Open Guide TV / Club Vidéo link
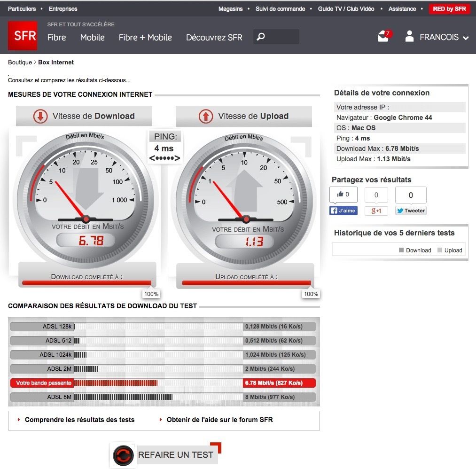This screenshot has width=476, height=469. (346, 9)
